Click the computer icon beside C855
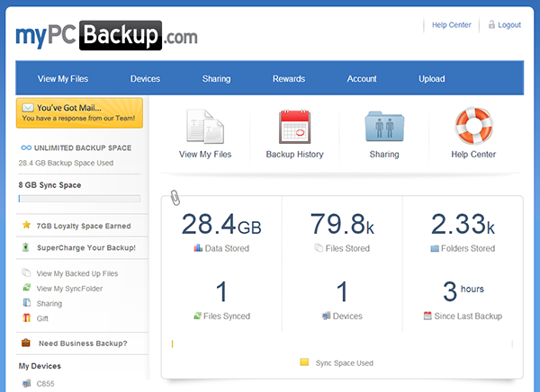This screenshot has height=392, width=540. (x=26, y=383)
